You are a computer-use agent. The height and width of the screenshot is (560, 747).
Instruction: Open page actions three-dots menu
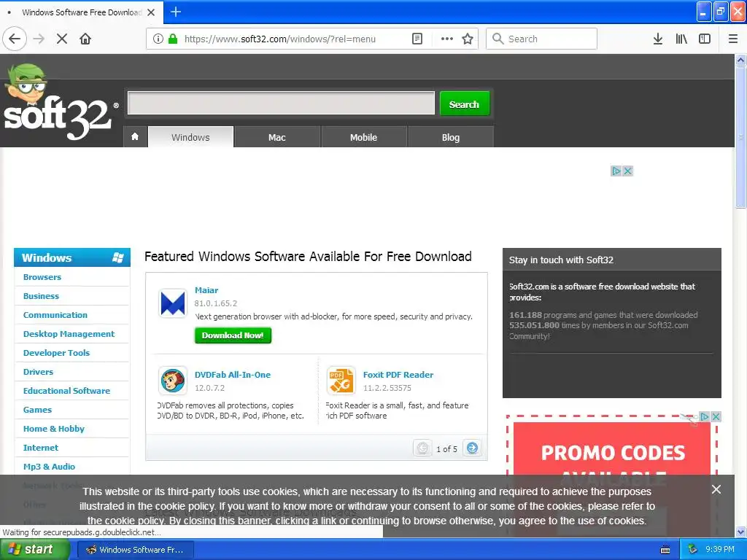[447, 39]
